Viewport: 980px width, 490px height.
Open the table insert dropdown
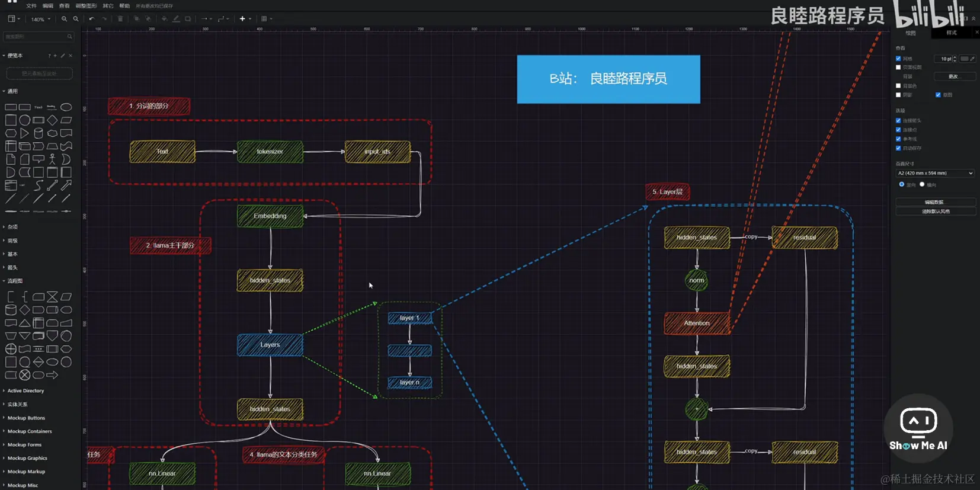[267, 19]
